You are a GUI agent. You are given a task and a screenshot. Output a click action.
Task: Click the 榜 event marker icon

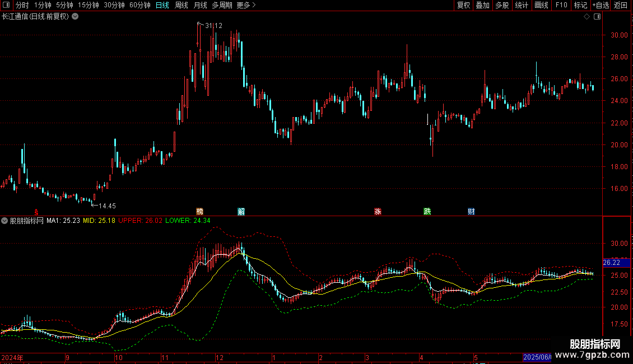[199, 212]
